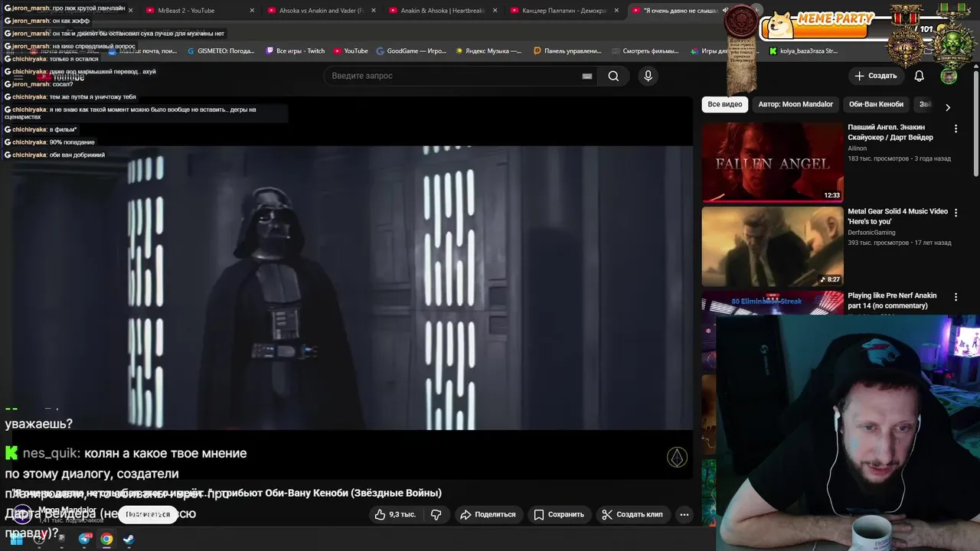Click the Darth Vader video player area

346,287
